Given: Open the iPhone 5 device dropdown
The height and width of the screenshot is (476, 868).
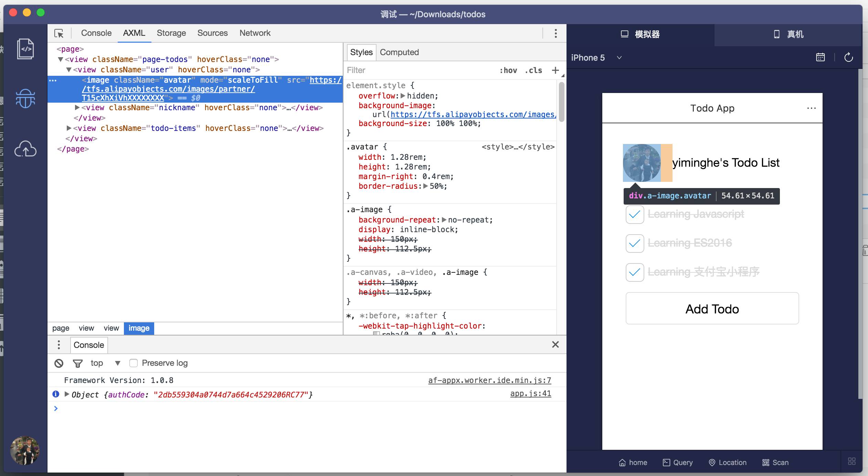Looking at the screenshot, I should click(x=619, y=58).
